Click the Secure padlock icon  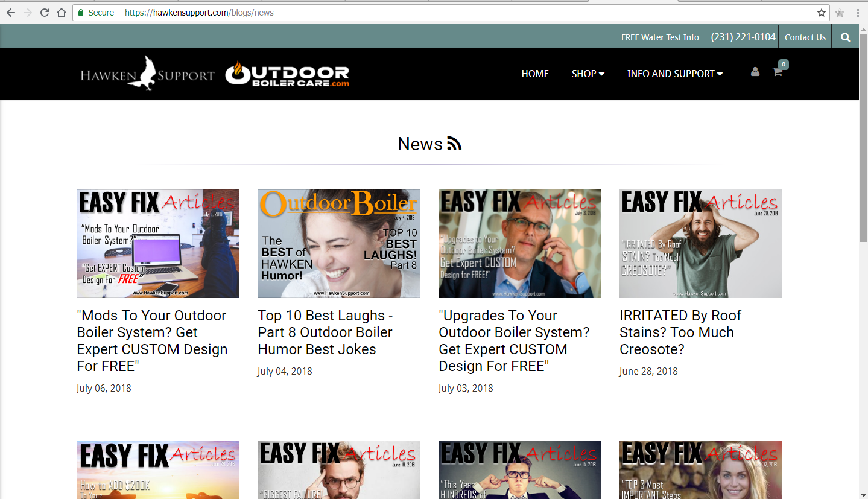tap(81, 13)
